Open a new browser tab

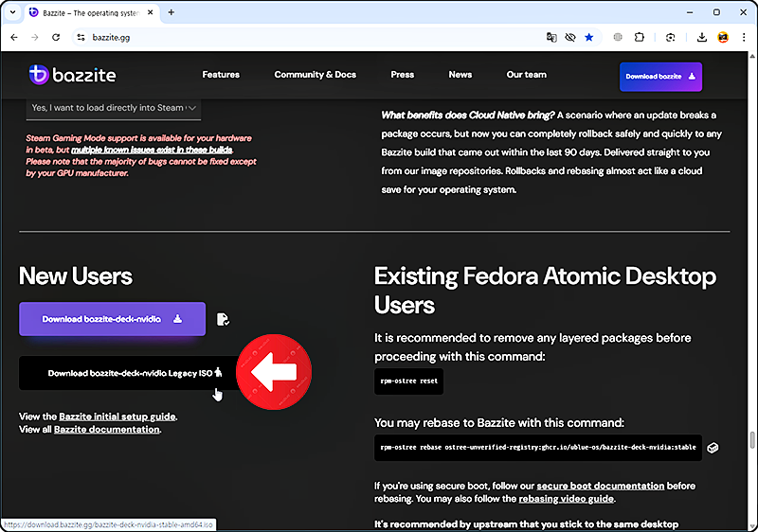coord(171,12)
